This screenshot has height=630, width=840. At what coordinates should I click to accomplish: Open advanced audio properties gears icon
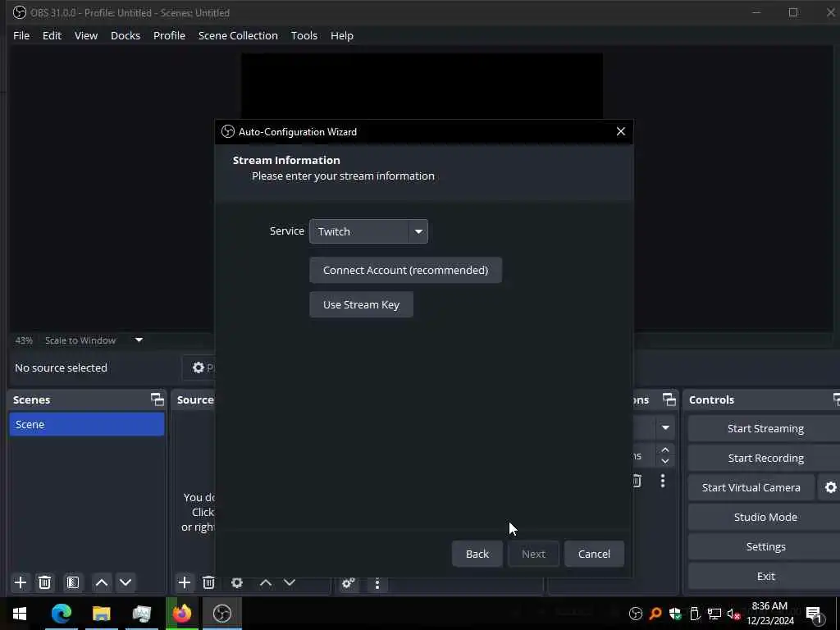[x=348, y=583]
